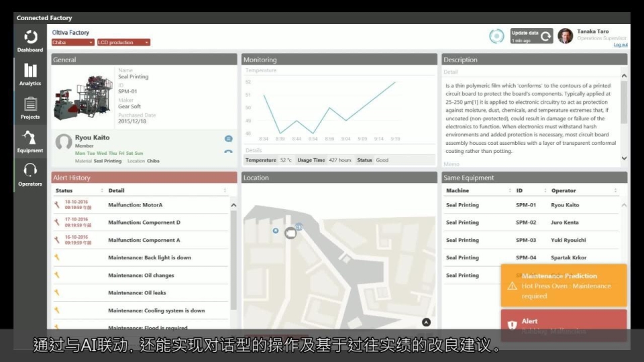The width and height of the screenshot is (644, 362).
Task: Open the Analytics sidebar icon
Action: [30, 70]
